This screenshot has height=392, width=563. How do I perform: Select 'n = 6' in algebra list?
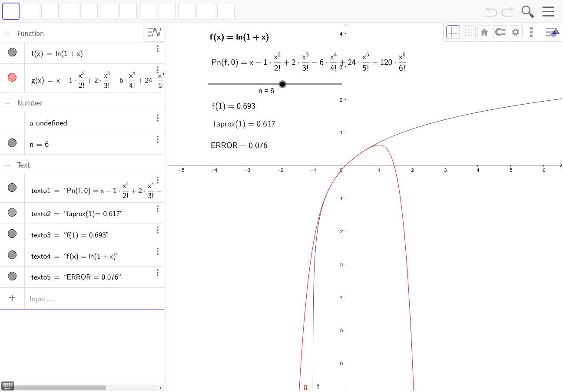pyautogui.click(x=39, y=144)
